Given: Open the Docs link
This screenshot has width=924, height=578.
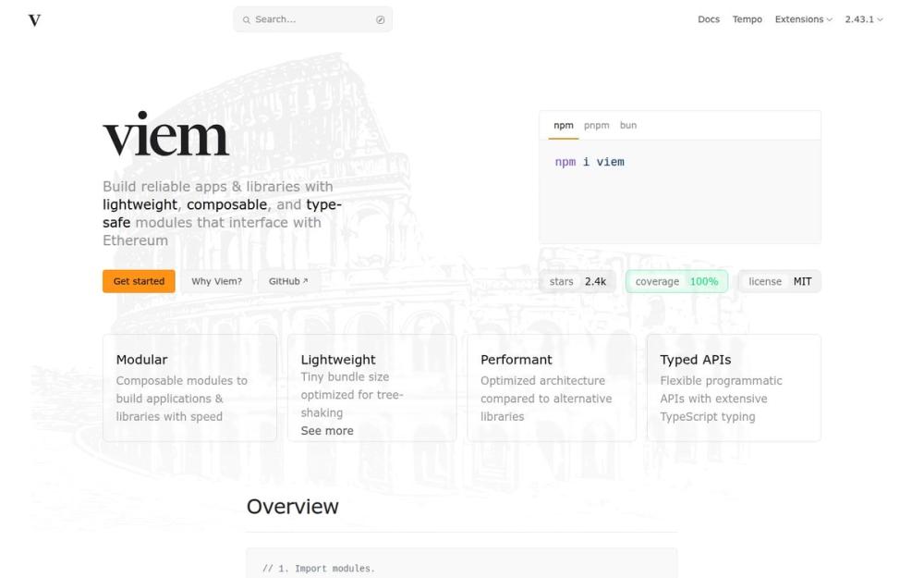Looking at the screenshot, I should pyautogui.click(x=709, y=19).
